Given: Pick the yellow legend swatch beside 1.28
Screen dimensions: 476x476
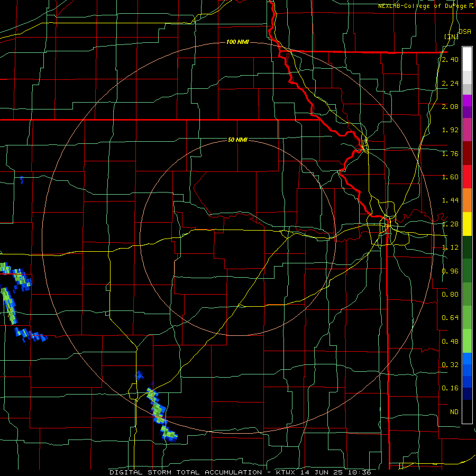Looking at the screenshot, I should (467, 224).
